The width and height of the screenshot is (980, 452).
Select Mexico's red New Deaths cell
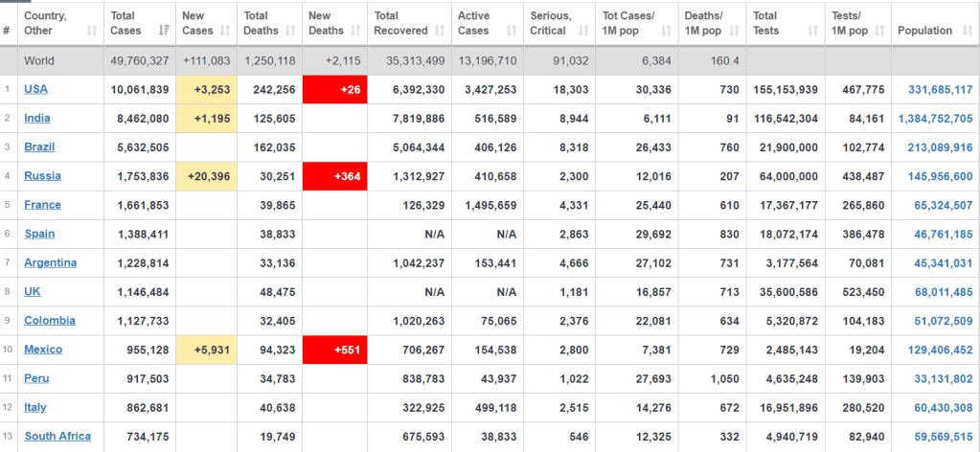(335, 350)
